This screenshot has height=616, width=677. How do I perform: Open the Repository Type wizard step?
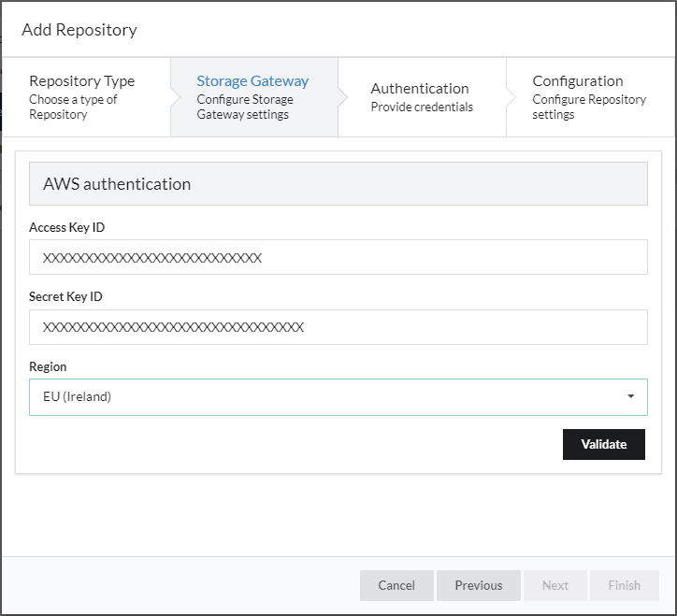(x=82, y=97)
